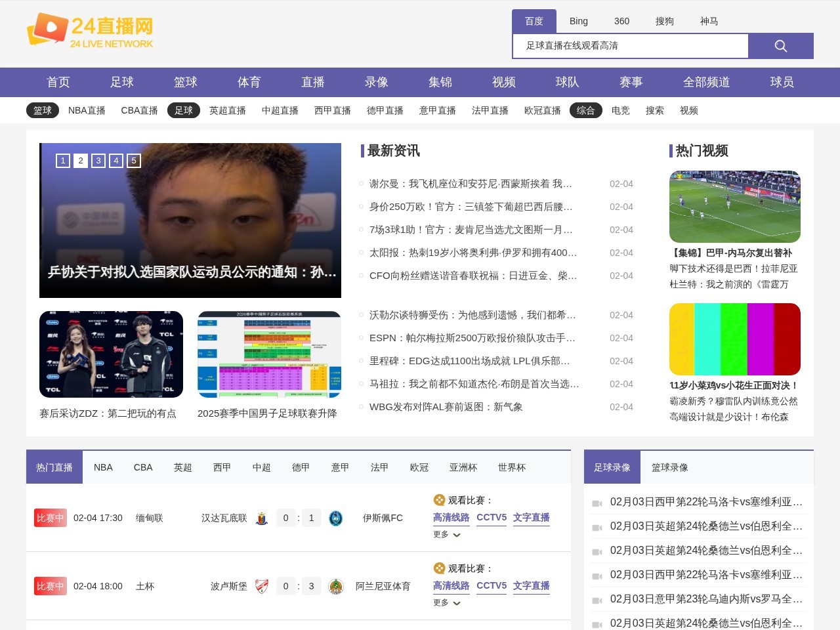840x630 pixels.
Task: Select 世界杯 tab in live matches
Action: [x=512, y=467]
